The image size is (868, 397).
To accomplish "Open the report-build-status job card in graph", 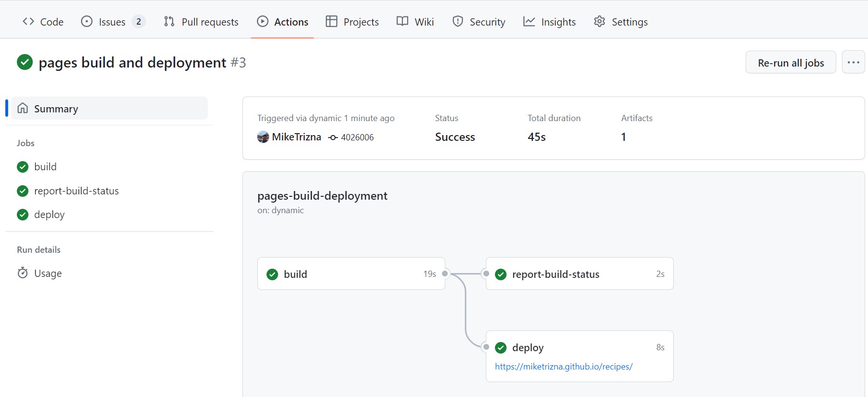I will pos(580,274).
